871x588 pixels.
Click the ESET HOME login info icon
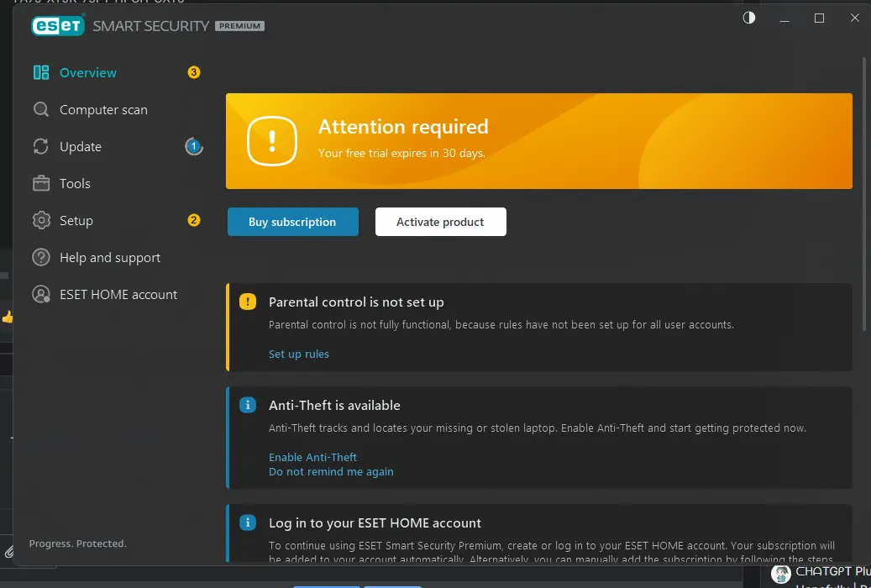[248, 522]
